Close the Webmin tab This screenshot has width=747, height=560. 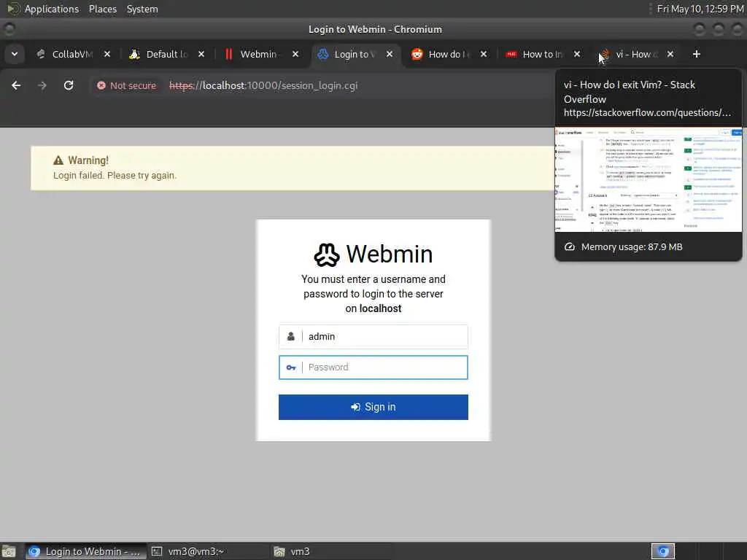(295, 54)
